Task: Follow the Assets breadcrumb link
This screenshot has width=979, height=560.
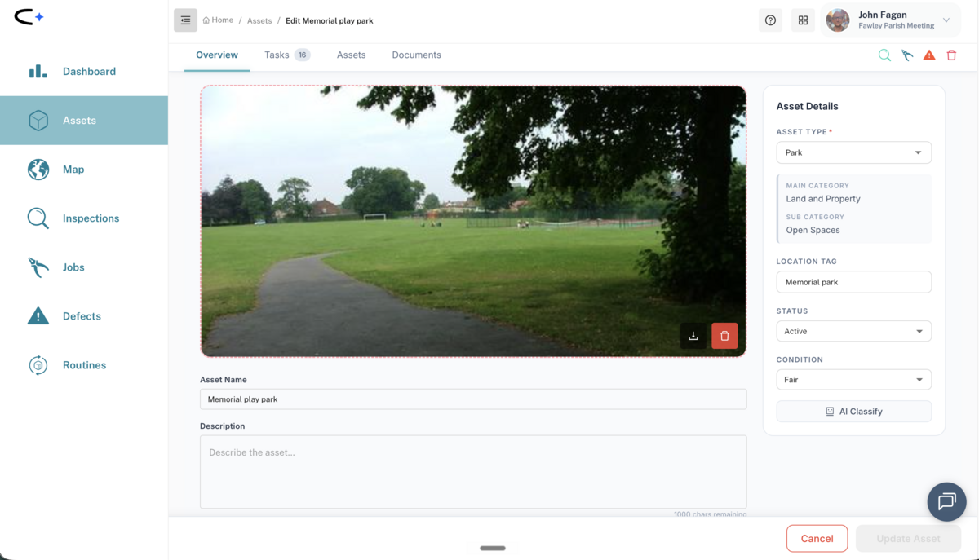Action: pos(259,20)
